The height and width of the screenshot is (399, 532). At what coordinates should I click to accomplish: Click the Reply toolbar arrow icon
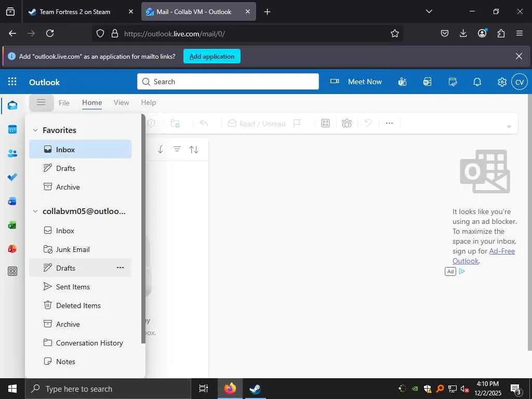[x=204, y=123]
